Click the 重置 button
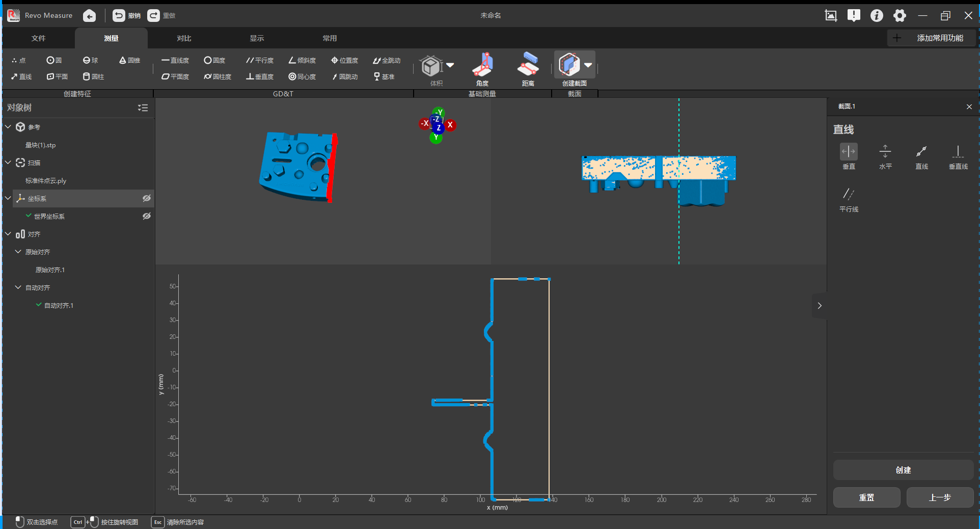This screenshot has width=980, height=529. [x=866, y=497]
